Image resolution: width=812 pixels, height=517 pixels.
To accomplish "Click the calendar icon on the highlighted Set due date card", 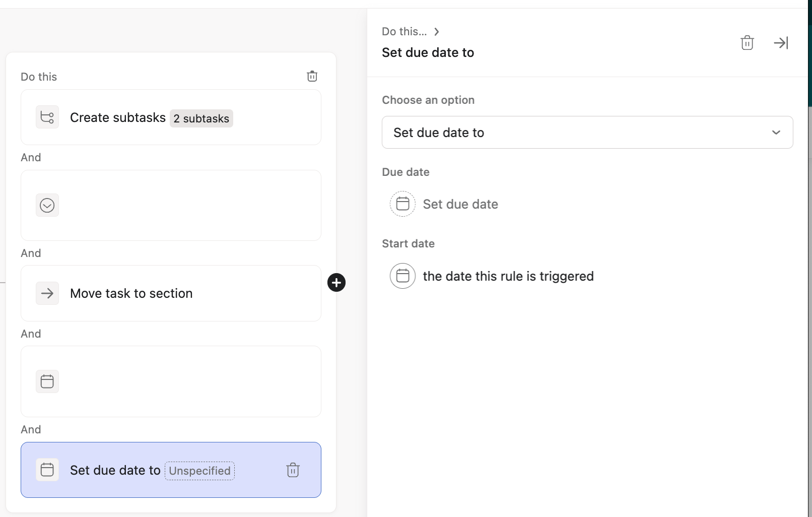I will coord(47,470).
